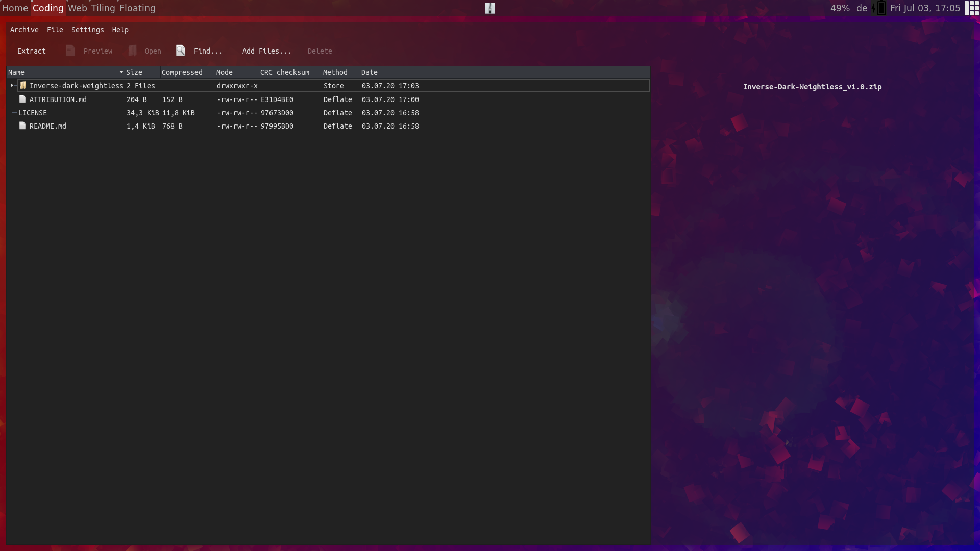Screen dimensions: 980x551
Task: Click the README.md file icon
Action: click(22, 126)
